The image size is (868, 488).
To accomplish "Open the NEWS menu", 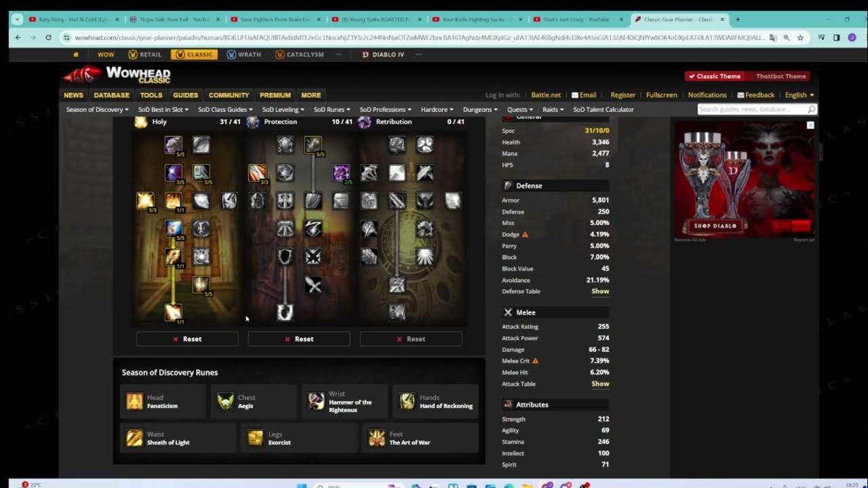I will click(x=73, y=95).
